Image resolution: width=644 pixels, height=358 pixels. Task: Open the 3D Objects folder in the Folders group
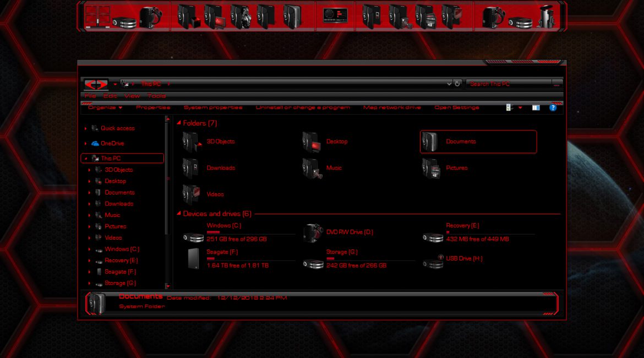click(x=209, y=142)
